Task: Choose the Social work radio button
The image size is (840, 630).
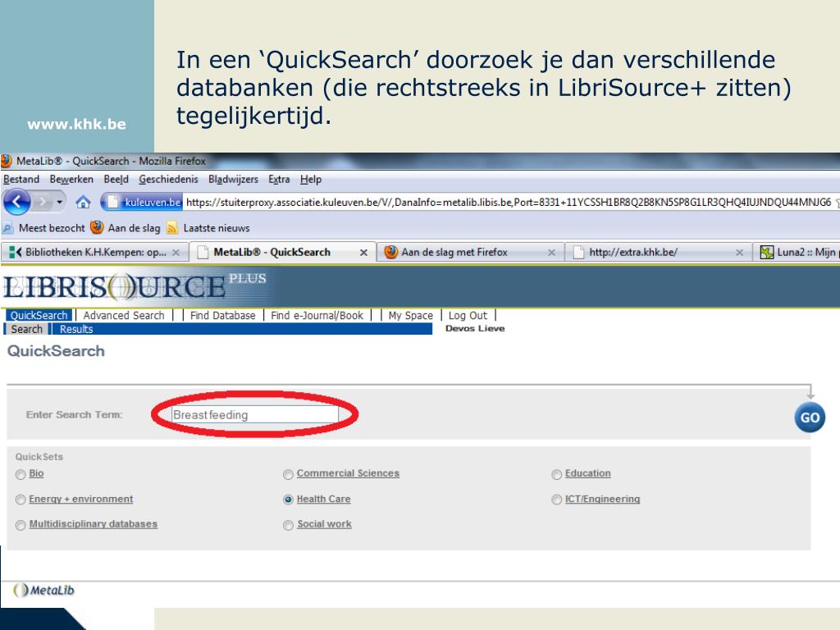Action: click(288, 525)
